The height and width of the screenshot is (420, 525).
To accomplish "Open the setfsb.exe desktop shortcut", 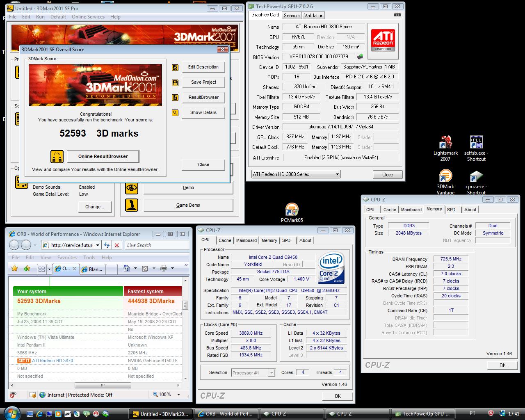I will tap(476, 148).
